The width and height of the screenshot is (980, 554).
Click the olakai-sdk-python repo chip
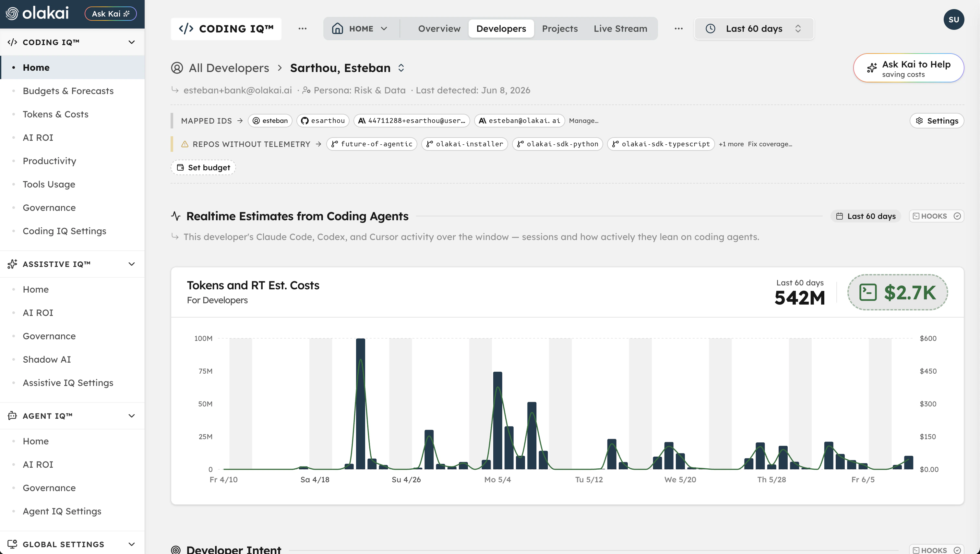click(557, 144)
